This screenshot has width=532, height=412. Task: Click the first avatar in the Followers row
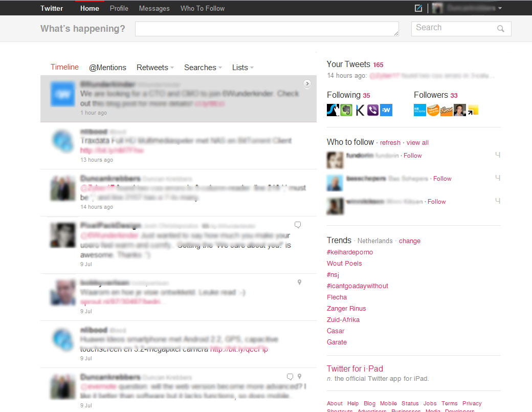pyautogui.click(x=419, y=110)
